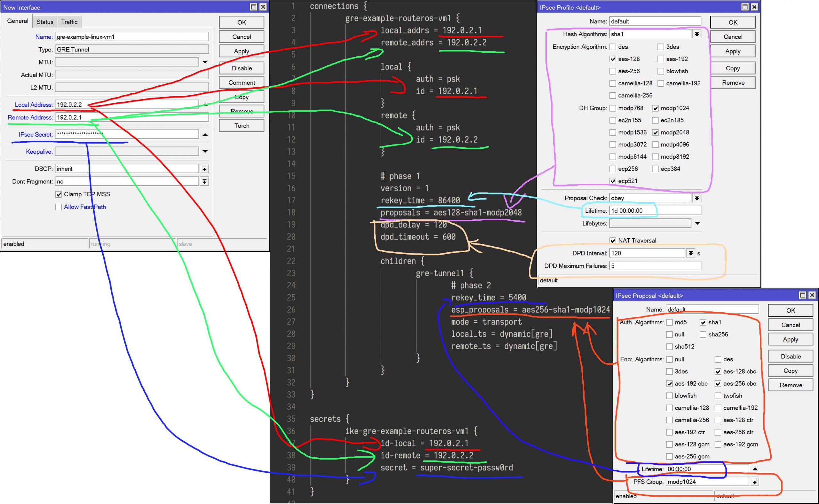This screenshot has height=504, width=819.
Task: Expand the Keepalive field arrow
Action: pyautogui.click(x=205, y=152)
